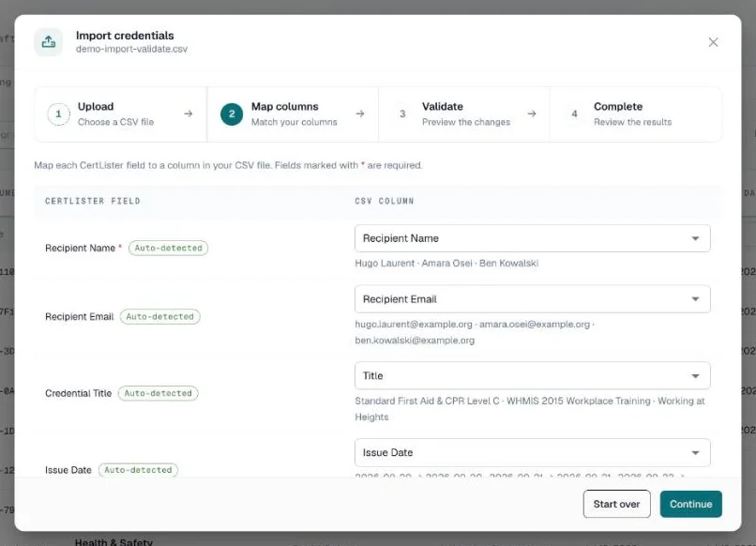
Task: Close the Import credentials dialog
Action: coord(713,42)
